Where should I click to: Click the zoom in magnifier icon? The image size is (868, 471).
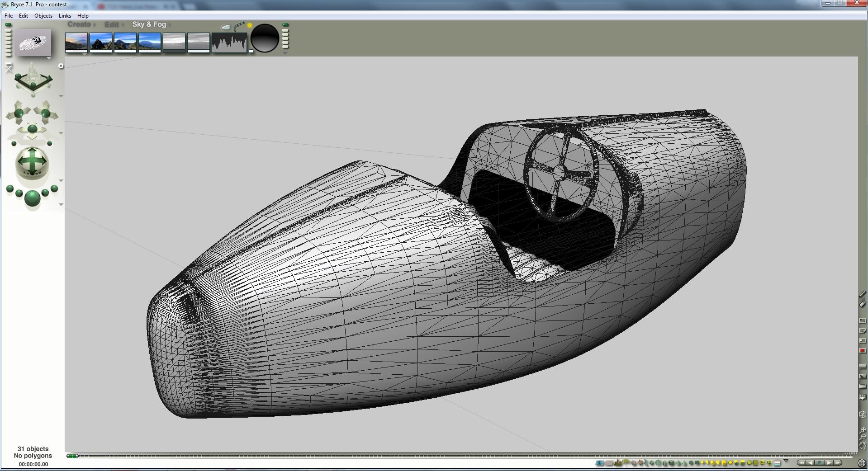pos(863,430)
